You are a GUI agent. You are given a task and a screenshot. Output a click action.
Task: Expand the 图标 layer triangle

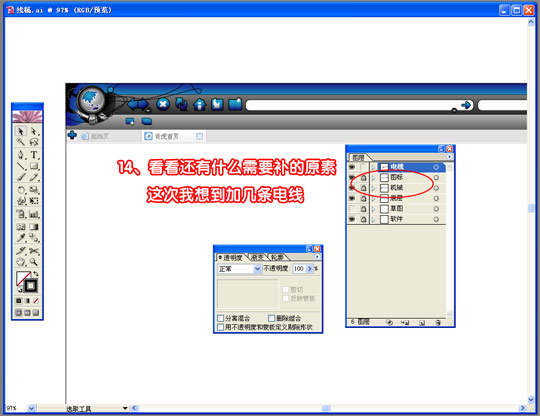click(x=373, y=178)
